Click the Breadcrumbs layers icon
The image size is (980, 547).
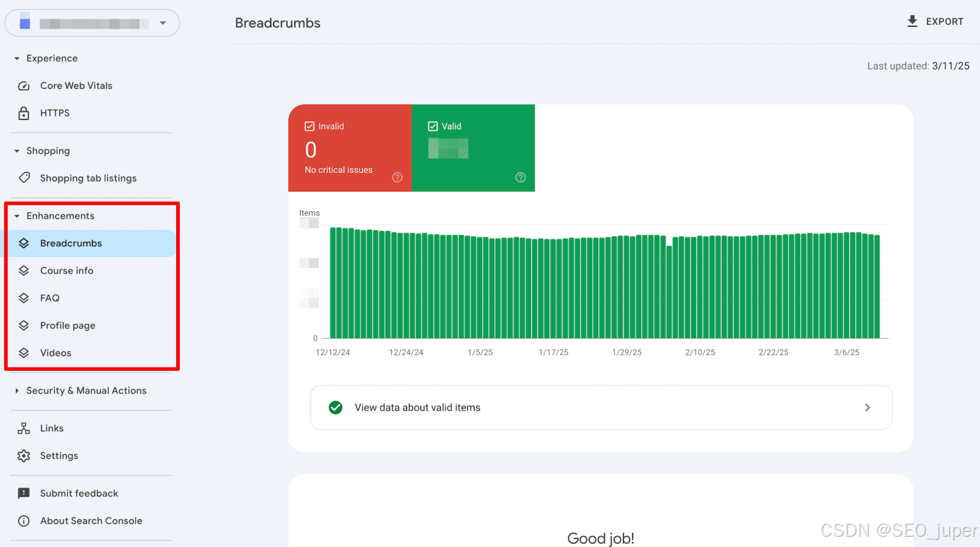pyautogui.click(x=24, y=243)
